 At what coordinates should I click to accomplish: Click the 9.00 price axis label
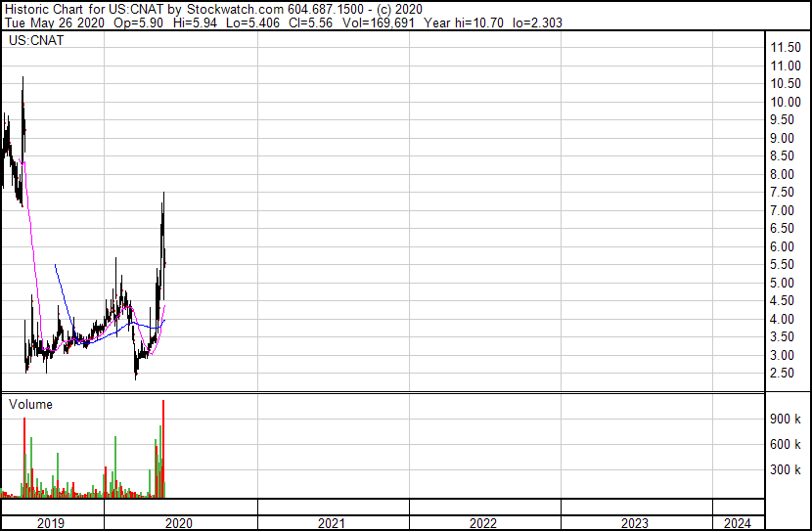point(782,138)
